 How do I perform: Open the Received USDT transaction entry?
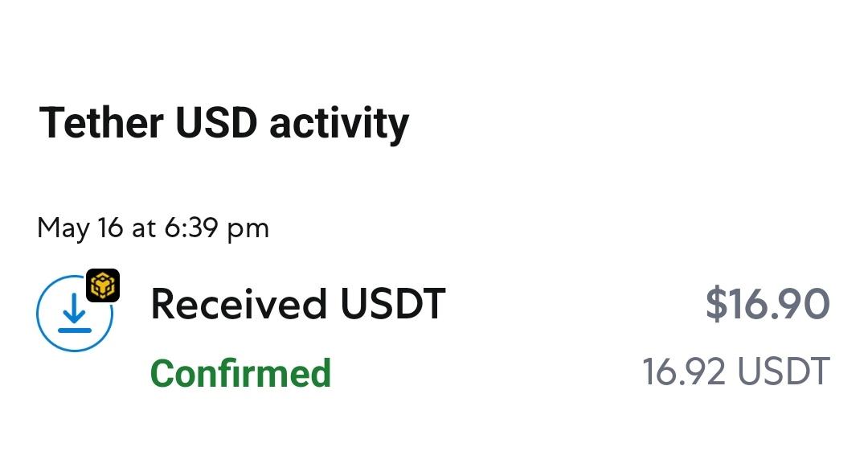click(x=433, y=337)
